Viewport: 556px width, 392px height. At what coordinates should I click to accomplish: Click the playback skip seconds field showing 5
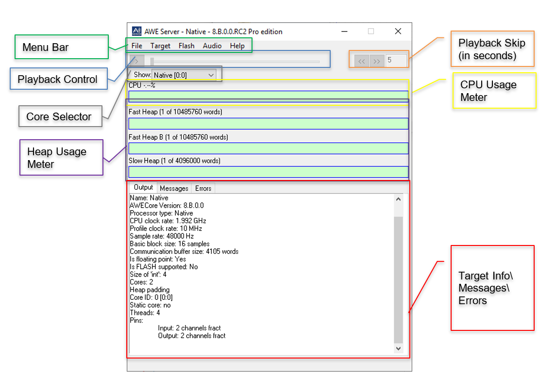tap(396, 60)
